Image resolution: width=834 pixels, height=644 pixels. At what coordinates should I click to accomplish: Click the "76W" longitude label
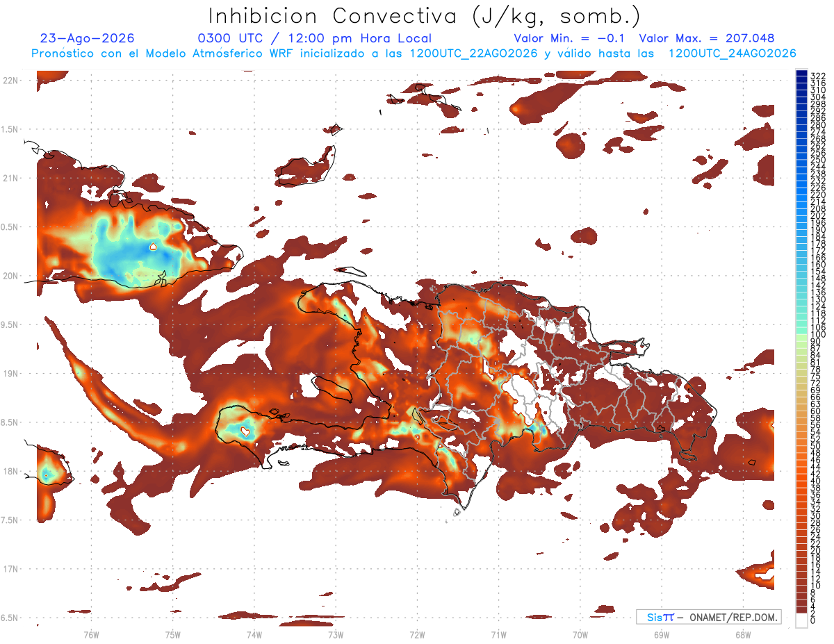pos(91,635)
